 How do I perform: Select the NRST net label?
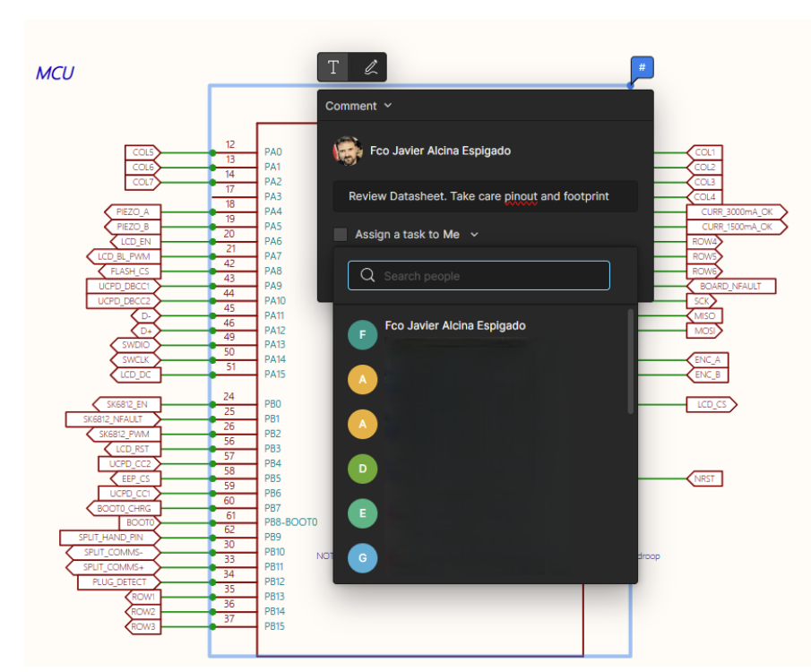[x=705, y=478]
